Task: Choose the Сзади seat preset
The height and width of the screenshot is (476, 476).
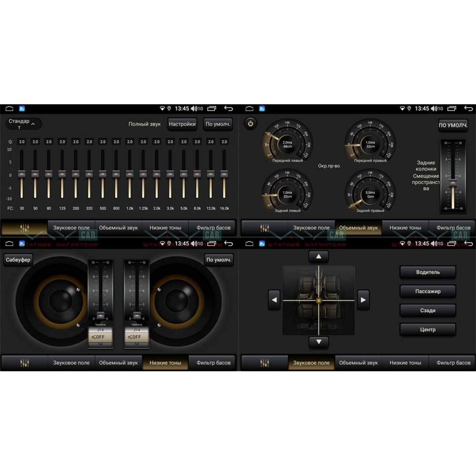Action: [x=428, y=310]
